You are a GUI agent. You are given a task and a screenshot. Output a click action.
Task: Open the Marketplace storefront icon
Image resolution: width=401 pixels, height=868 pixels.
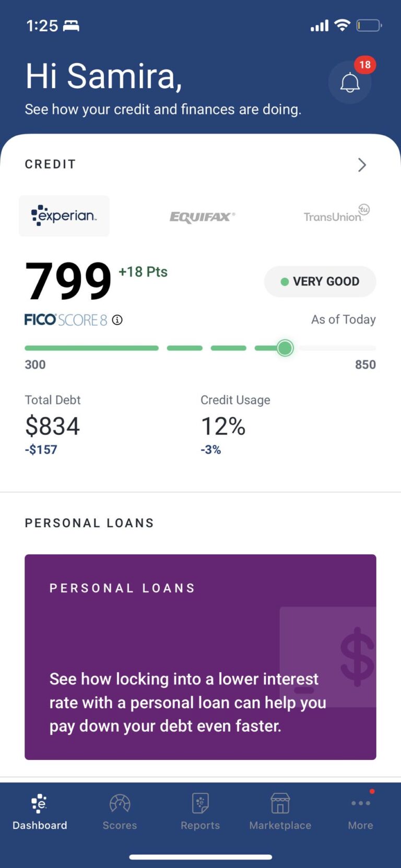click(x=280, y=803)
